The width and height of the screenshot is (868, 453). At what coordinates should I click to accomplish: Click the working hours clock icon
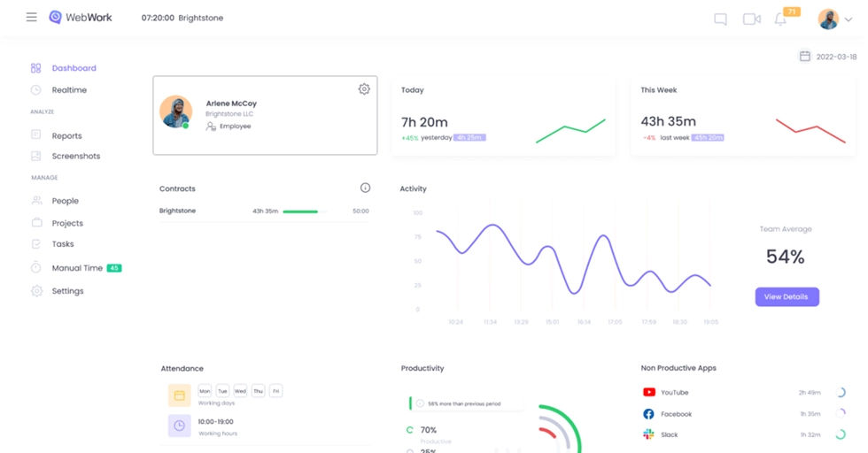point(179,426)
